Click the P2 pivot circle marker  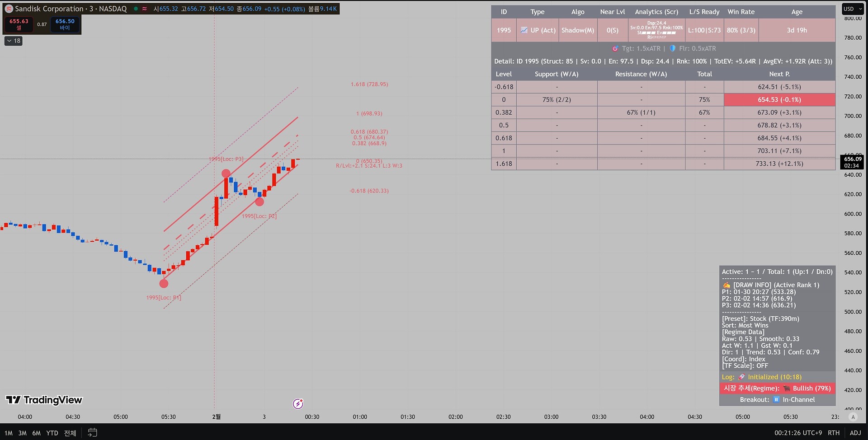(259, 201)
